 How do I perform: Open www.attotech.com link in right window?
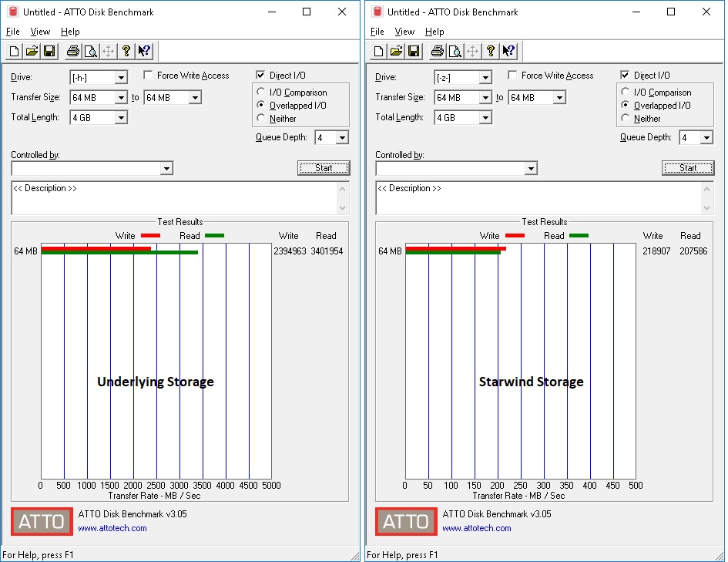(477, 528)
